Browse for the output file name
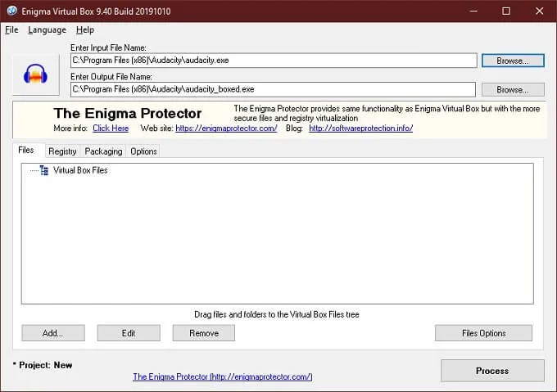The height and width of the screenshot is (392, 557). [x=513, y=89]
